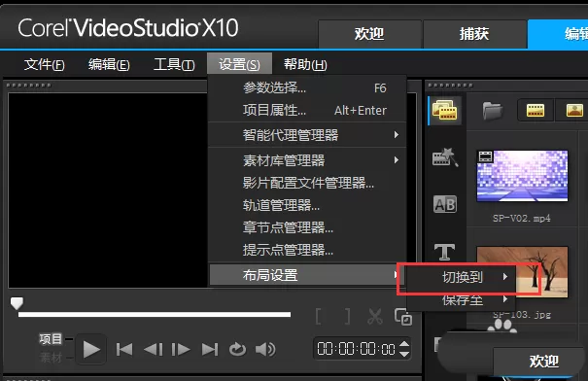Open the 工具(T) menu
This screenshot has height=381, width=588.
point(174,65)
